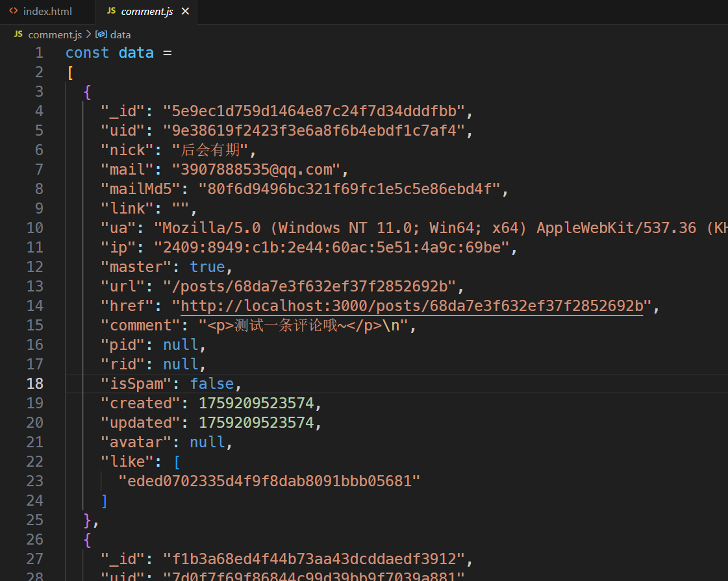Image resolution: width=728 pixels, height=581 pixels.
Task: Open the data breadcrumb symbol picker
Action: pyautogui.click(x=120, y=34)
